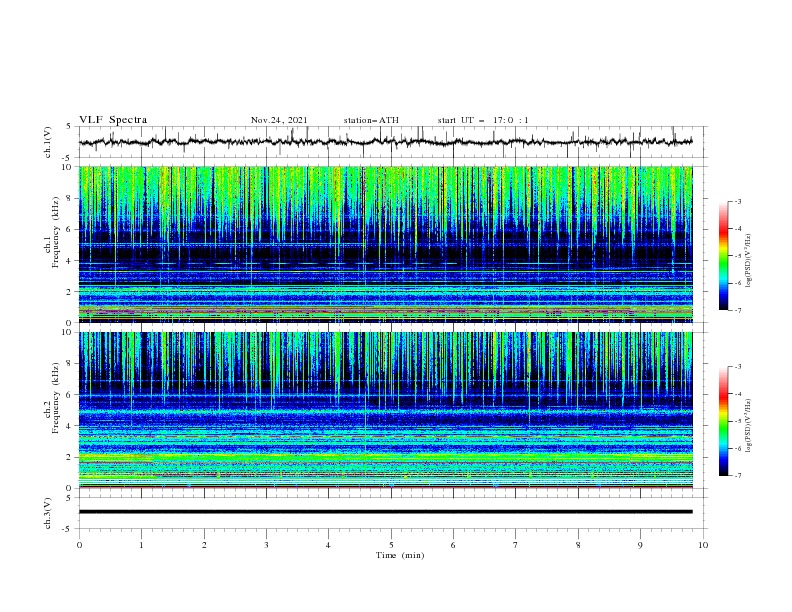Image resolution: width=792 pixels, height=612 pixels.
Task: Click the "-4" tick on ch.2 colorbar
Action: (738, 394)
